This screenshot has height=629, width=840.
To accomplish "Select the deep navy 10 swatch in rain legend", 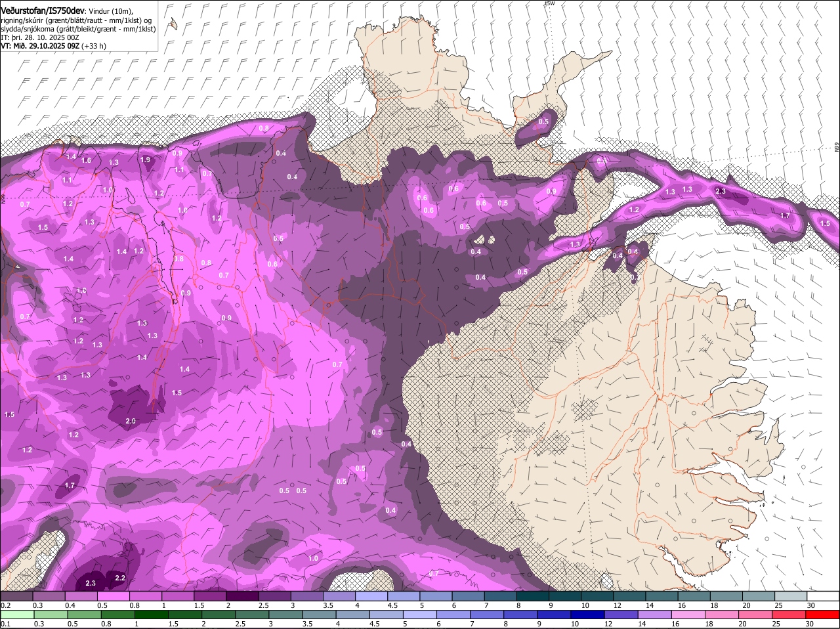I will coord(587,615).
